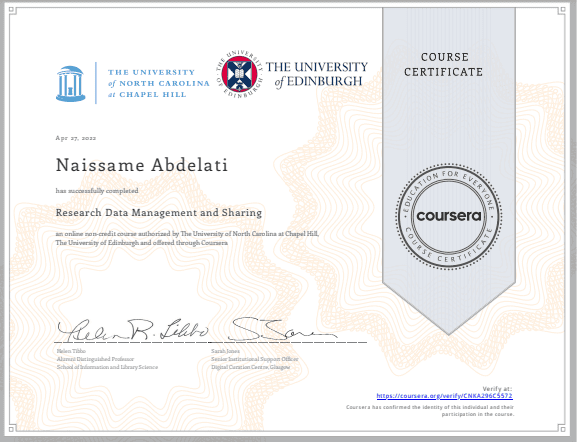Click course title Research Data Management and Sharing

(159, 213)
